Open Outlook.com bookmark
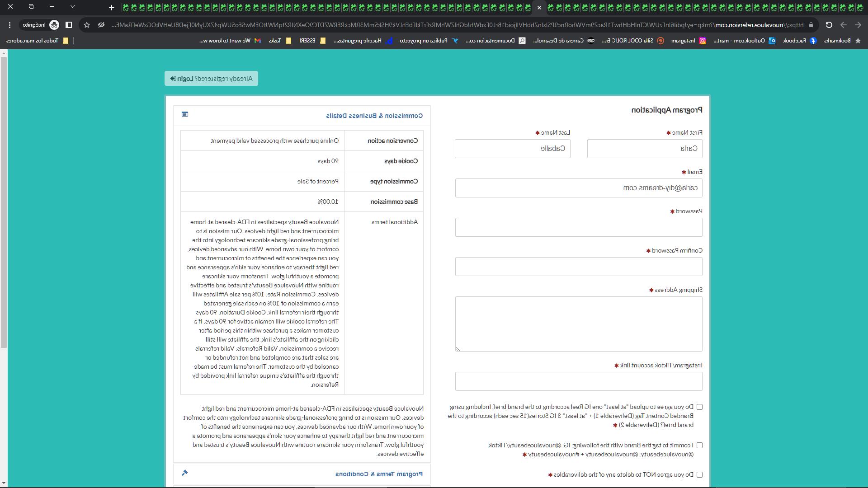Viewport: 868px width, 488px height. pos(745,41)
